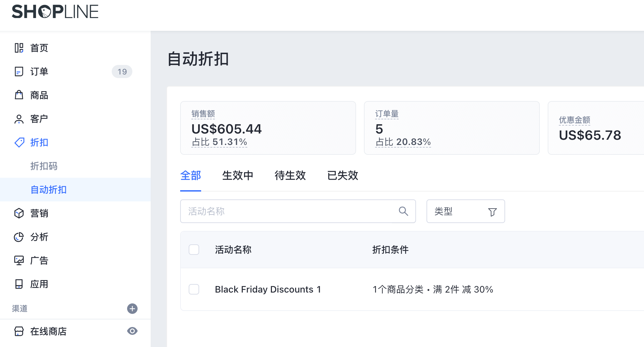
Task: Toggle the select-all checkbox in table header
Action: [x=194, y=250]
